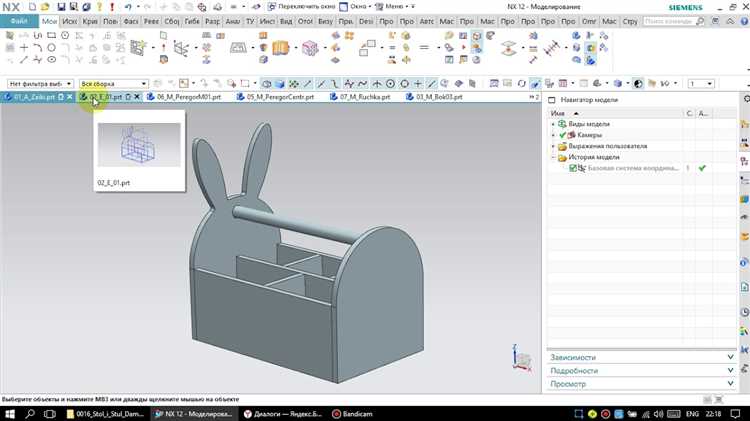Viewport: 750px width, 421px height.
Task: Open the Меню button in the title bar
Action: point(394,7)
